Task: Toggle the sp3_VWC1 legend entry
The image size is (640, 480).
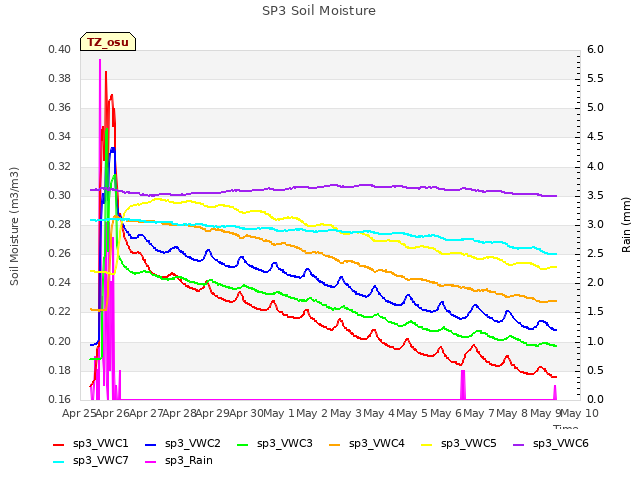Action: 91,444
